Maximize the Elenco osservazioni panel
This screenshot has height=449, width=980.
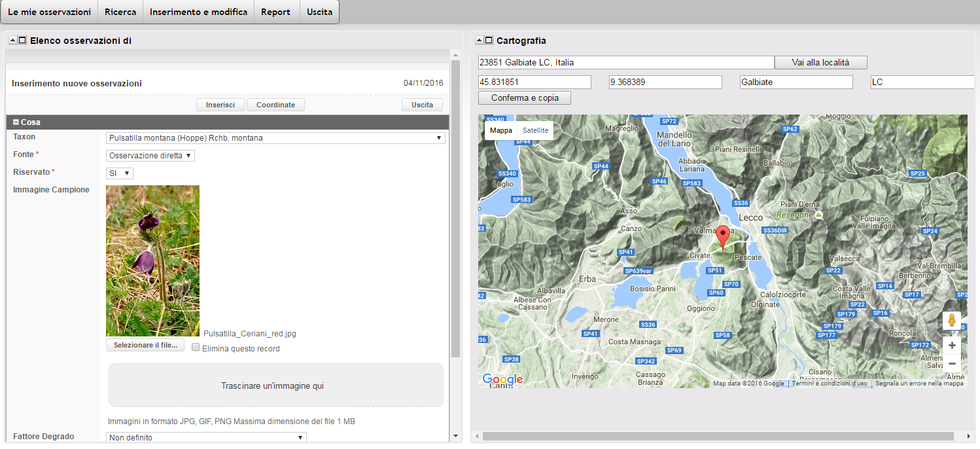[22, 41]
